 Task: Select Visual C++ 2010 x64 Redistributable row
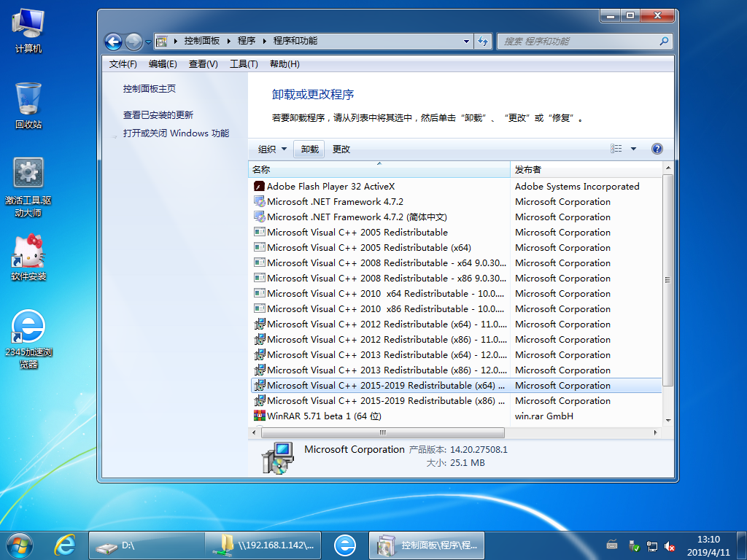pos(456,293)
